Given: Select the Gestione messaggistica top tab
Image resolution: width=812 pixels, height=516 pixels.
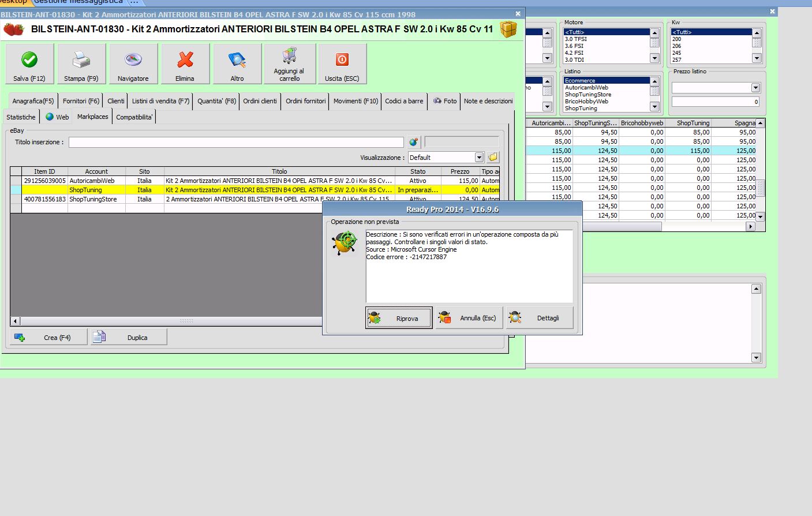Looking at the screenshot, I should (x=78, y=2).
